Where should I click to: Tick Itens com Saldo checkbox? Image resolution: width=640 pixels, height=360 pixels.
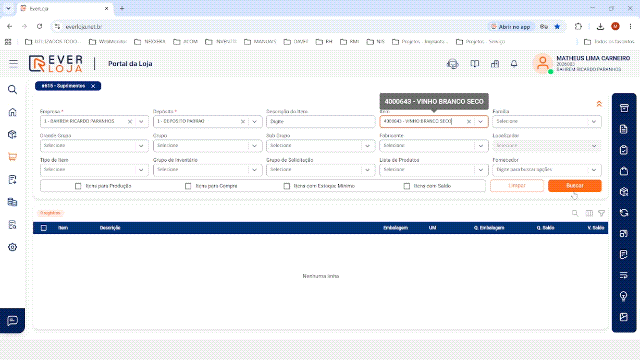(x=407, y=186)
